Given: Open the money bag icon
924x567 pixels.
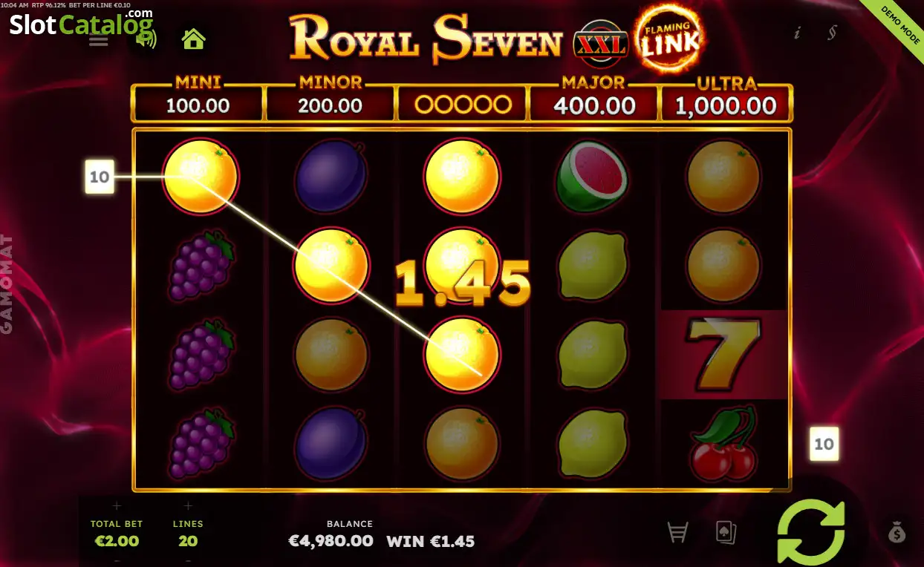Looking at the screenshot, I should 897,532.
